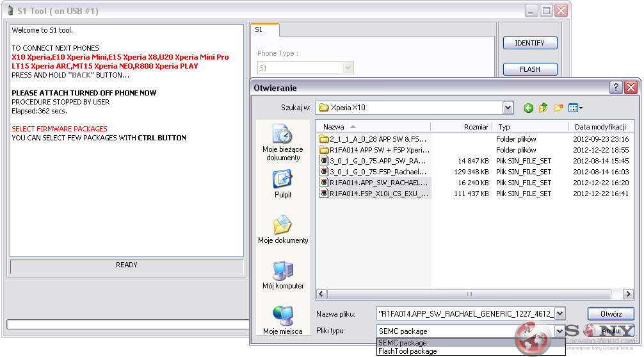Select folder R1FA014 APP SW + FSP Xperi
Image resolution: width=644 pixels, height=357 pixels.
pyautogui.click(x=374, y=150)
